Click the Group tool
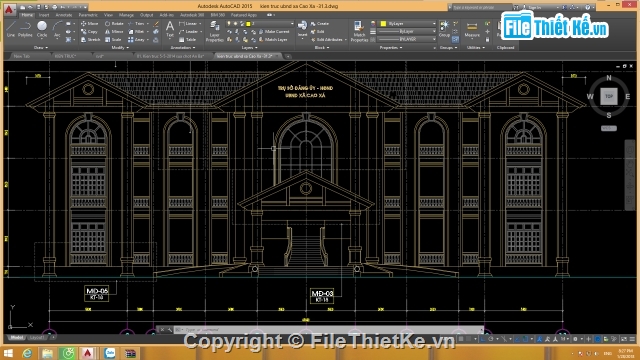Viewport: 640px width, 360px height. click(444, 29)
